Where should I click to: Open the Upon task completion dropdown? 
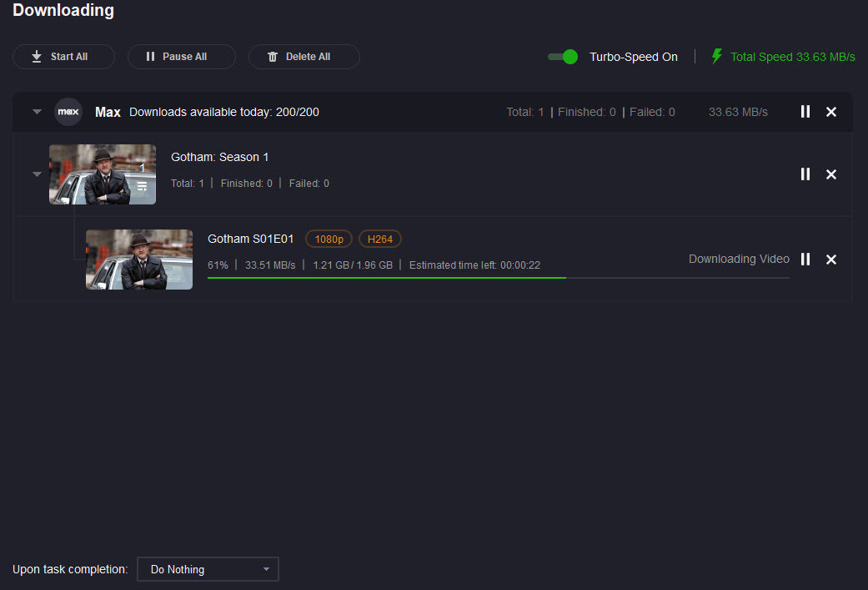pyautogui.click(x=208, y=569)
